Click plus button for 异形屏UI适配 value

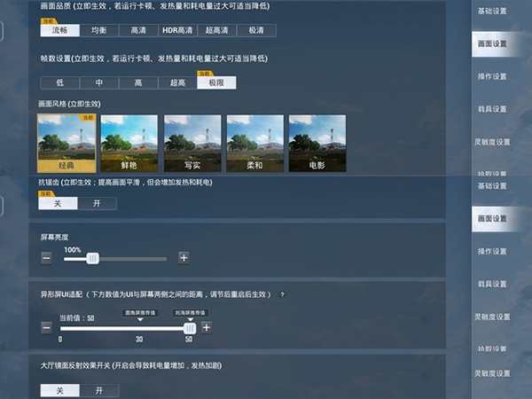[x=206, y=327]
